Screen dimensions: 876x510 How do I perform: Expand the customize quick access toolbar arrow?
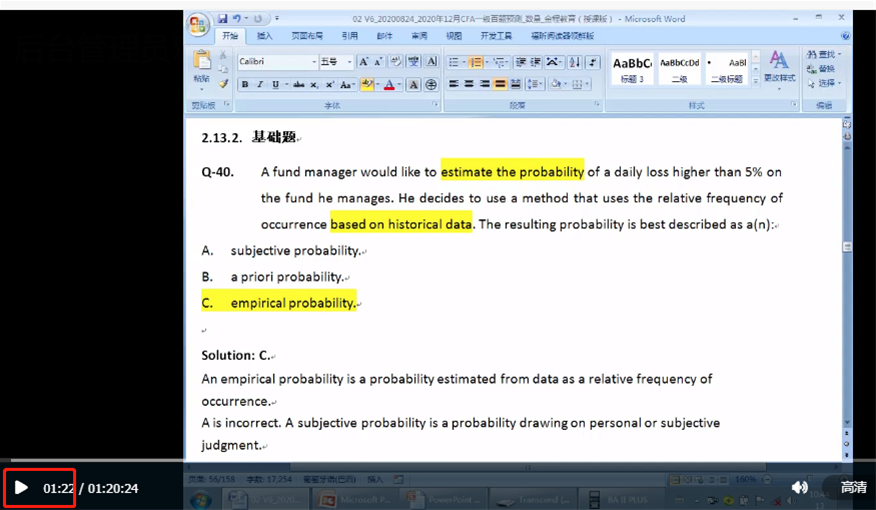pyautogui.click(x=277, y=18)
